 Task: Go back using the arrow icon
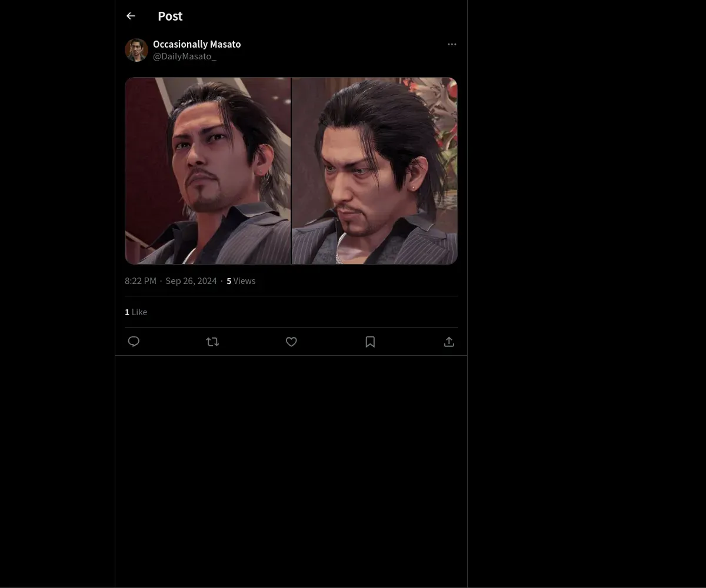pos(131,16)
